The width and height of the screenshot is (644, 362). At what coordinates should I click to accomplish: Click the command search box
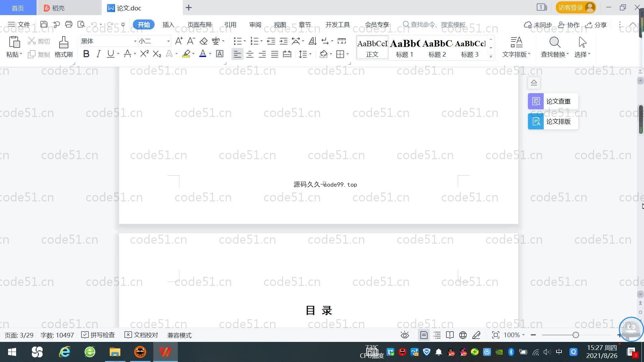coord(434,24)
